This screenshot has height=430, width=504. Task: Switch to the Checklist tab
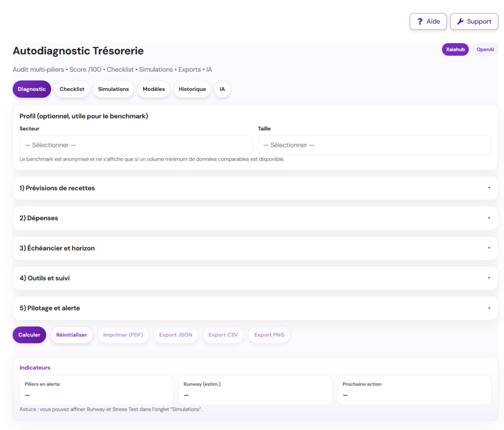(x=72, y=89)
